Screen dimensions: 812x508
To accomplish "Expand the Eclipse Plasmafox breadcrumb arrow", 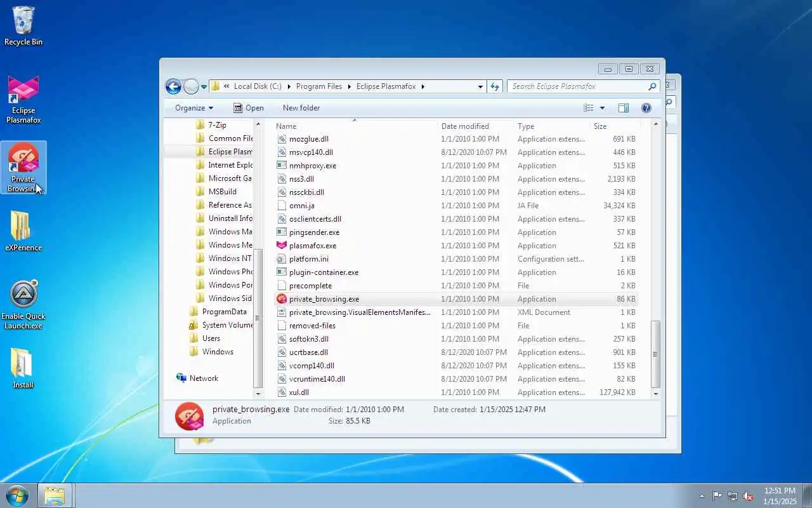I will click(422, 86).
